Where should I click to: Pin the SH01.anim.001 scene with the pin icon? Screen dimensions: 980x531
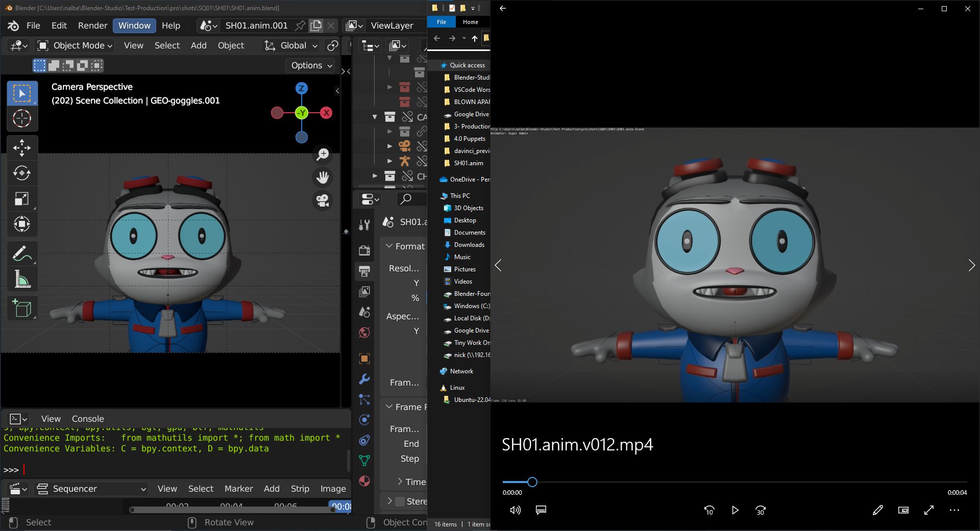pos(301,26)
